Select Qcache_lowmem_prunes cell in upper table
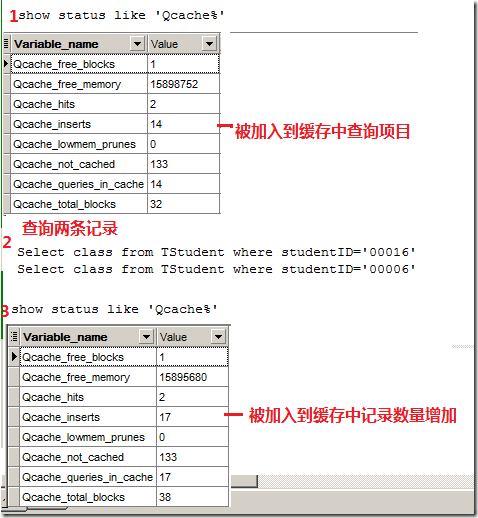The image size is (478, 518). coord(79,144)
